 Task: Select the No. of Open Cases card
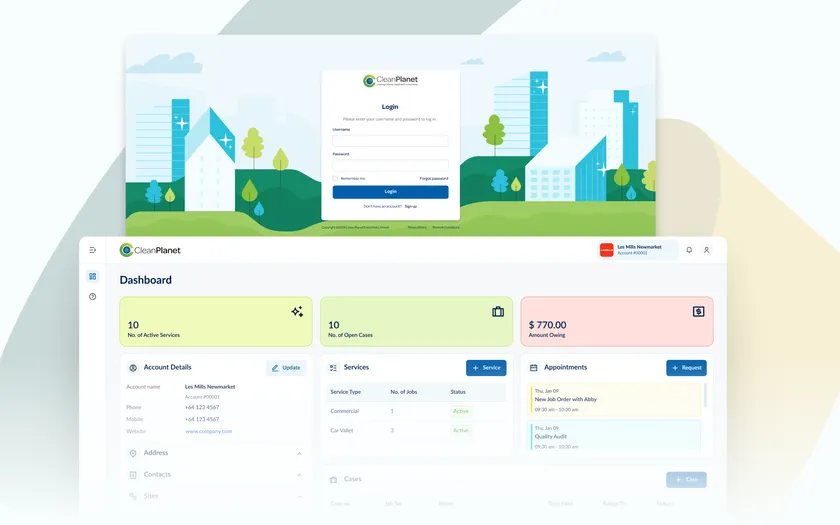(x=416, y=321)
